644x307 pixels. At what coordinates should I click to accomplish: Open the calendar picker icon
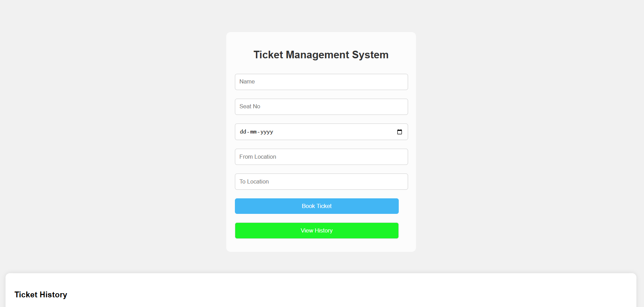(399, 132)
